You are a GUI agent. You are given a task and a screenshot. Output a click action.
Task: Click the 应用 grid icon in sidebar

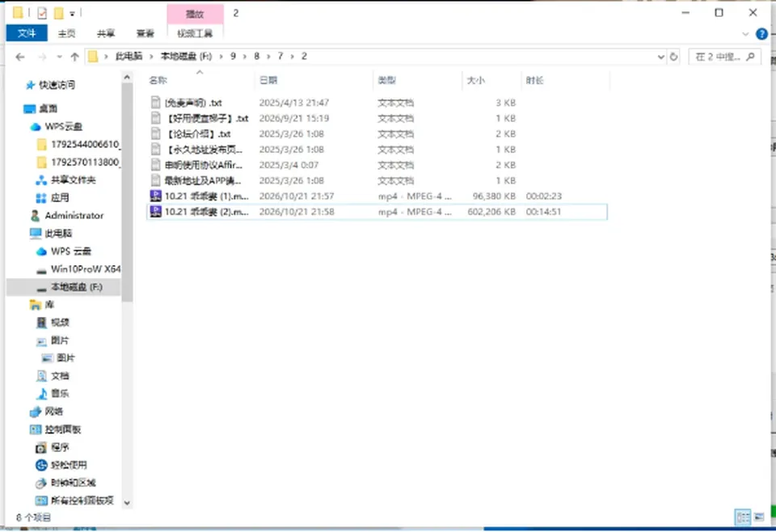41,198
